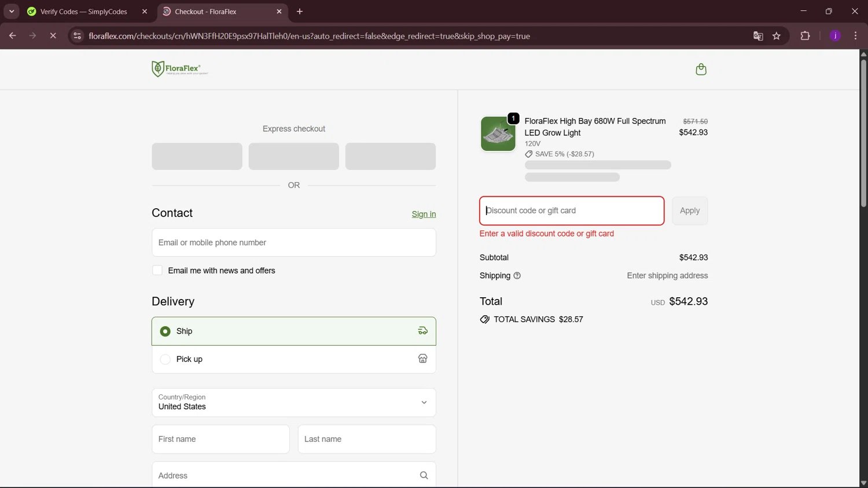The width and height of the screenshot is (868, 488).
Task: Click the Enter shipping address text
Action: tap(667, 276)
